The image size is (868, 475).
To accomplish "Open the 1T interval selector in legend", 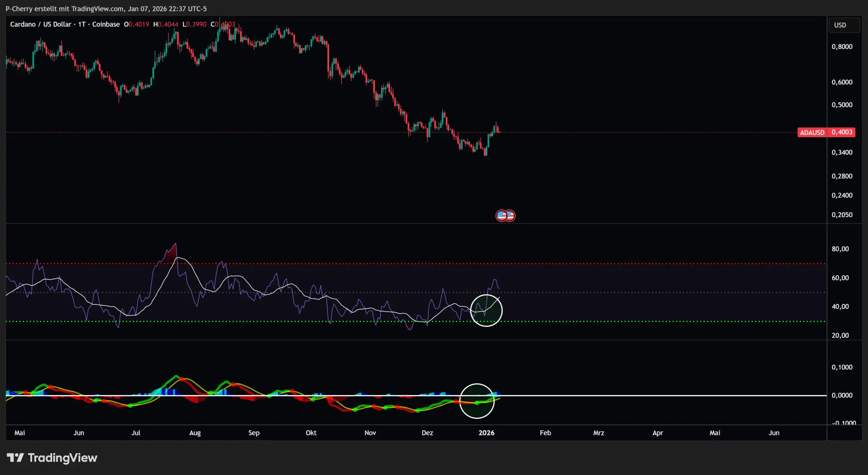I will 82,24.
